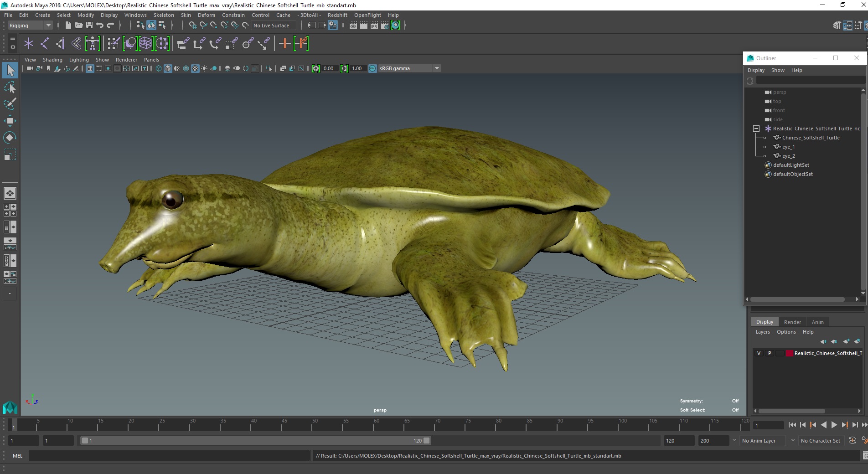Select eye_1 node in Outliner
The image size is (868, 474).
click(x=788, y=147)
